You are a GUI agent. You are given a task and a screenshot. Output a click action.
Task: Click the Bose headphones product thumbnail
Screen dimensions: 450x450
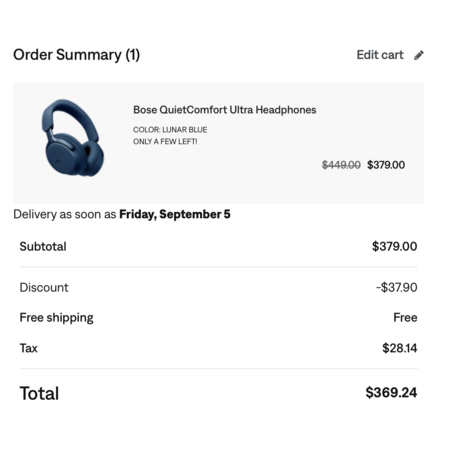tap(73, 138)
